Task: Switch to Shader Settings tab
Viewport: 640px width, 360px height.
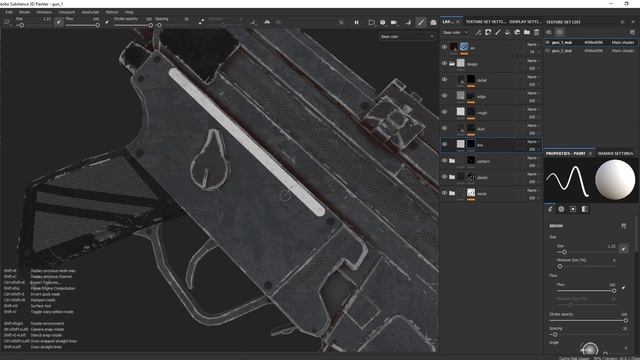Action: pyautogui.click(x=615, y=153)
